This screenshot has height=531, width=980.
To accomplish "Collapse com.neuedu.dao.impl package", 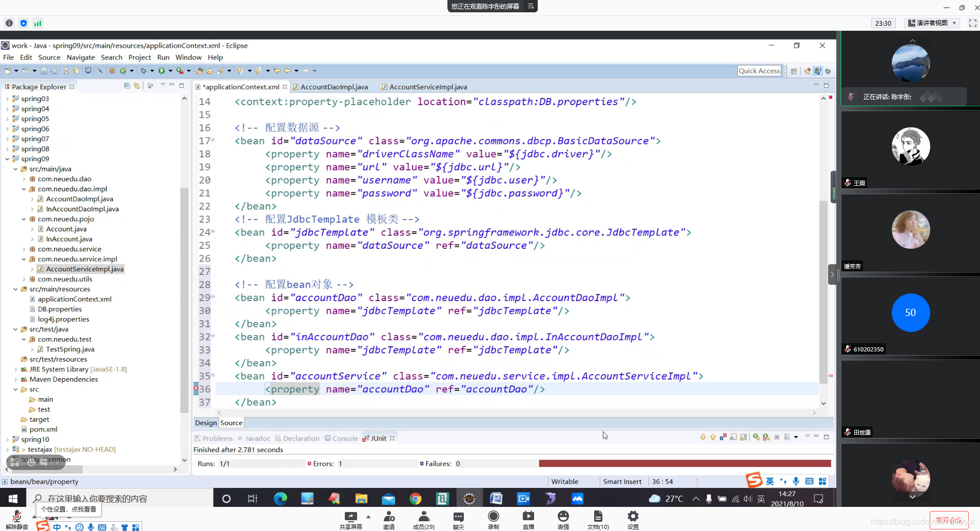I will pos(24,189).
